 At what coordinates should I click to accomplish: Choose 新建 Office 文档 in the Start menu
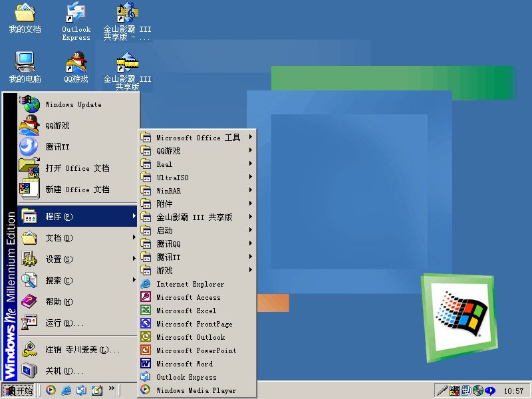78,190
